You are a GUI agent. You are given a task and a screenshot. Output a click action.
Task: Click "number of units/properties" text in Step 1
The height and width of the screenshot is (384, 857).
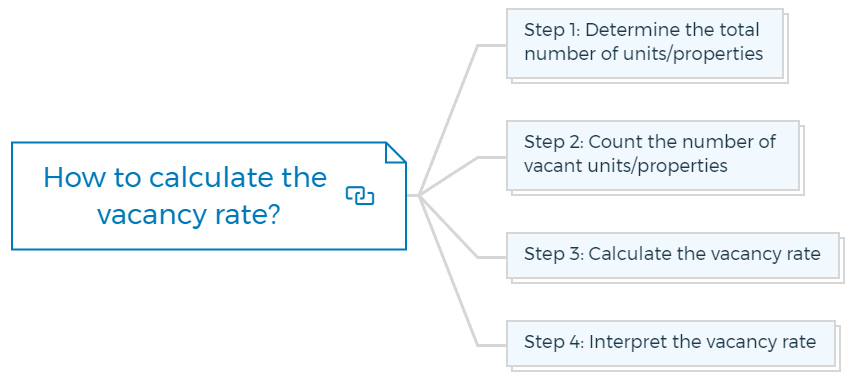643,54
